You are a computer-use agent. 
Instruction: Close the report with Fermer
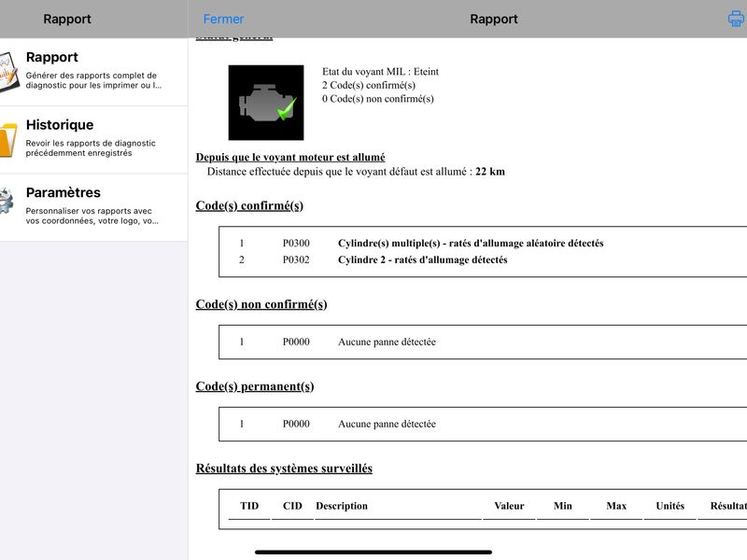223,19
